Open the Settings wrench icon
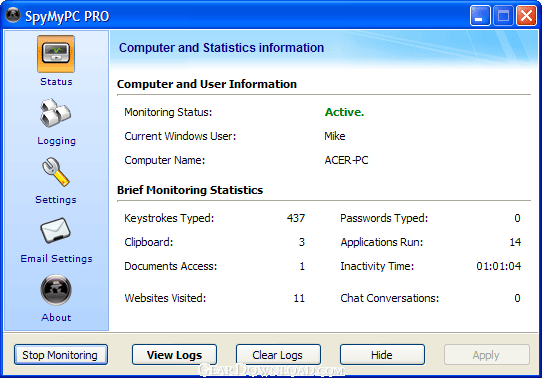The width and height of the screenshot is (542, 378). click(x=56, y=172)
